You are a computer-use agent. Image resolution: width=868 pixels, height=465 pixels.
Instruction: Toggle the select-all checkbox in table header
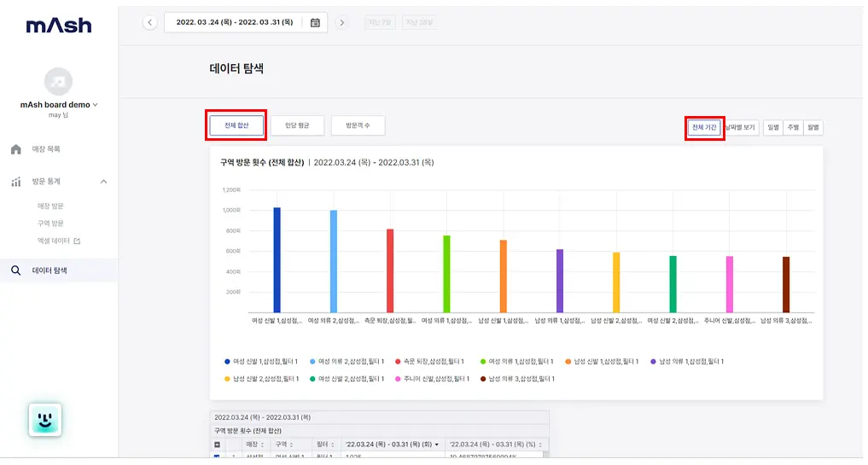(217, 445)
